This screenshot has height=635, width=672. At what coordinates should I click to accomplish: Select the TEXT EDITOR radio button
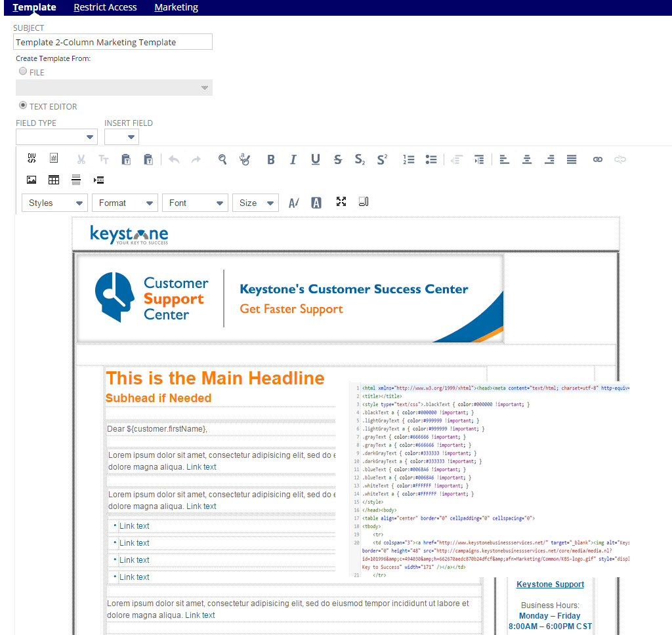point(23,105)
